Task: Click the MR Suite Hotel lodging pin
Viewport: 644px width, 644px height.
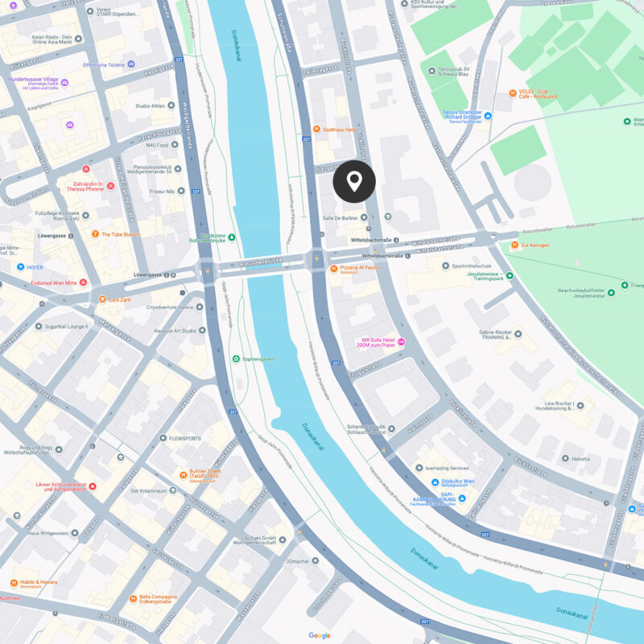Action: [401, 341]
